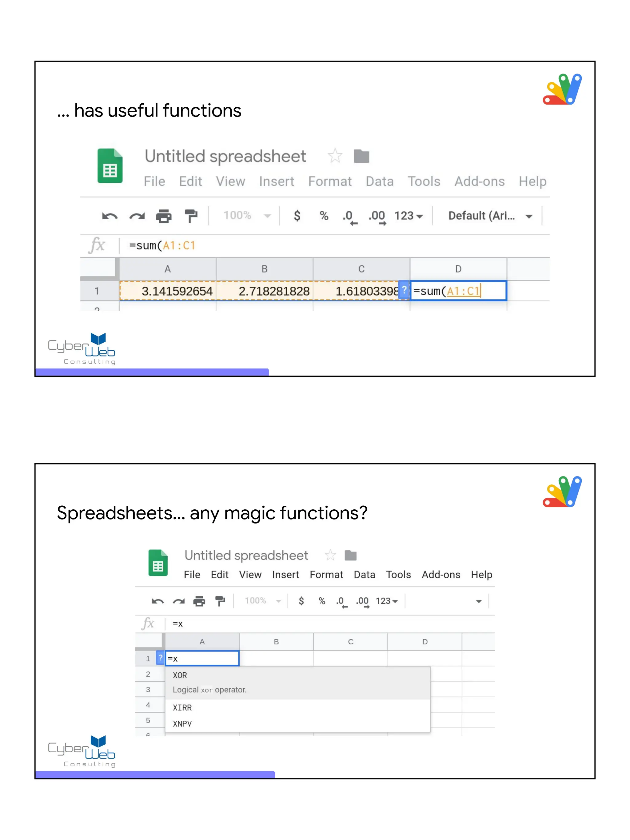
Task: Open the 100% zoom dropdown in the bottom slide
Action: [263, 601]
